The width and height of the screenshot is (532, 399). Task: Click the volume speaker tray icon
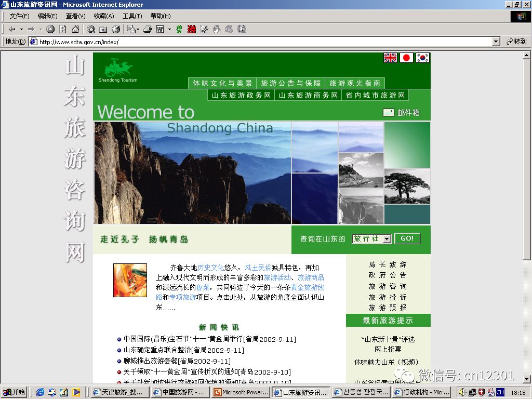[x=462, y=392]
